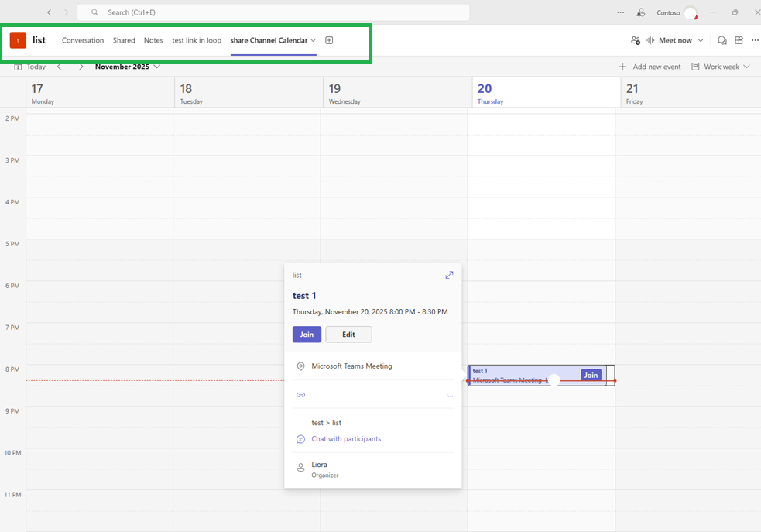
Task: Click the view icon beside Work week
Action: pos(695,67)
